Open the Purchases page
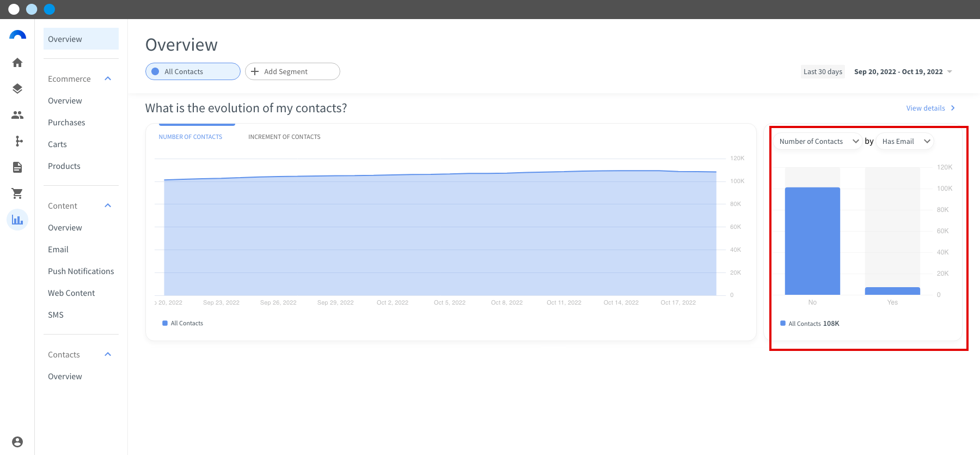 [66, 123]
